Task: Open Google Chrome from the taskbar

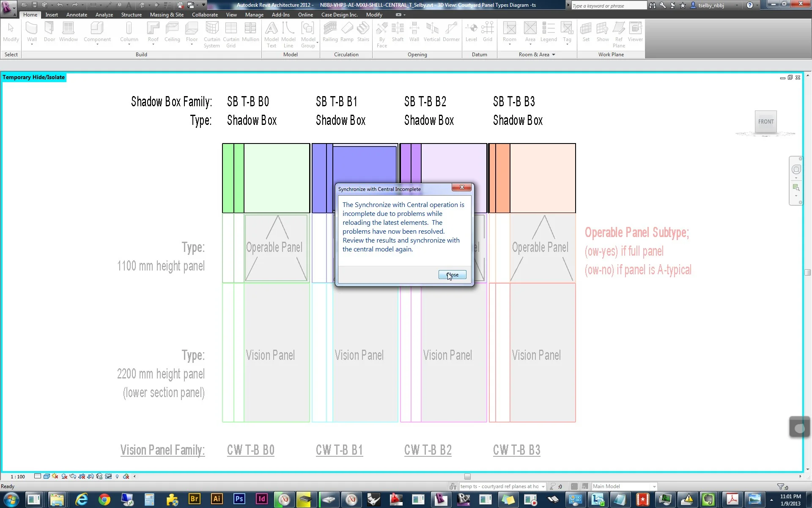Action: tap(104, 500)
